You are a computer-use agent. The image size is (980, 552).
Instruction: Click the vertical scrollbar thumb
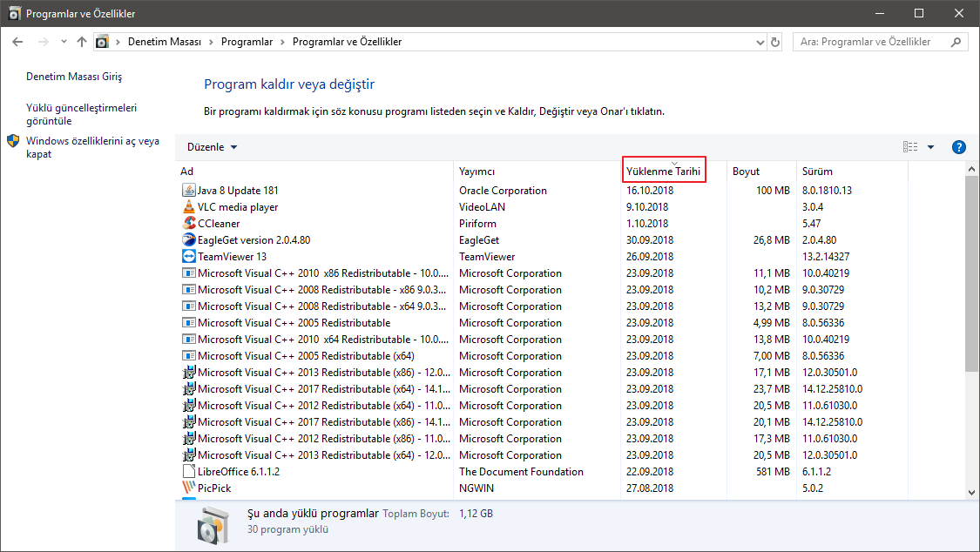(x=972, y=275)
